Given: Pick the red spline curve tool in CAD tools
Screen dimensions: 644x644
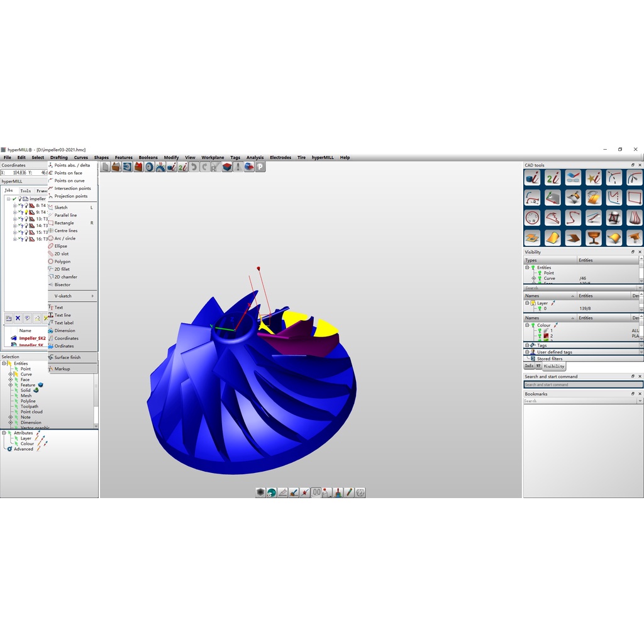Looking at the screenshot, I should tap(573, 218).
